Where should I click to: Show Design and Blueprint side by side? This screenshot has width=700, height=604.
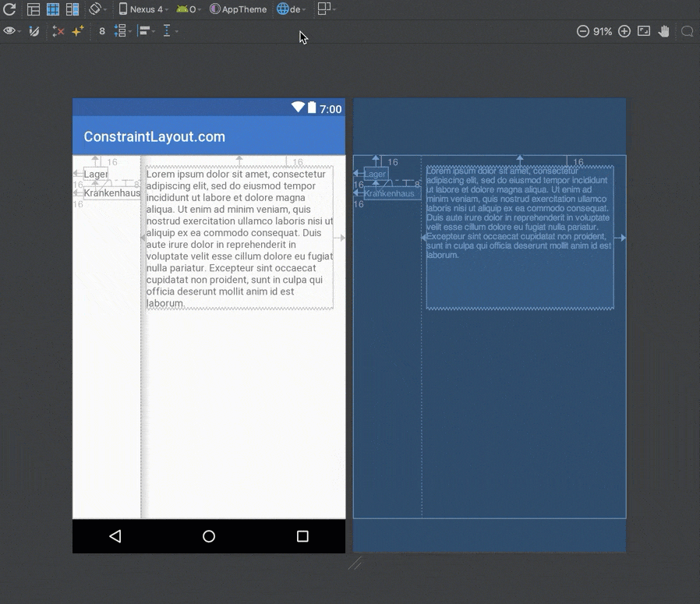(x=72, y=9)
